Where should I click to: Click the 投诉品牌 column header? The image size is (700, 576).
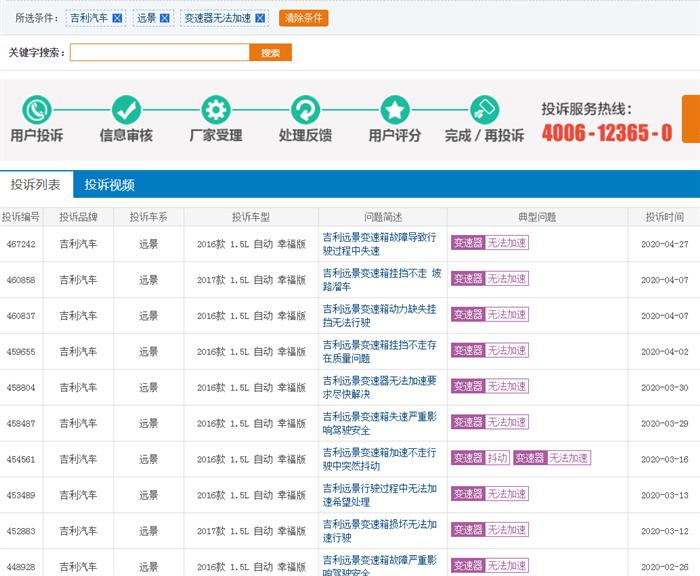(79, 217)
